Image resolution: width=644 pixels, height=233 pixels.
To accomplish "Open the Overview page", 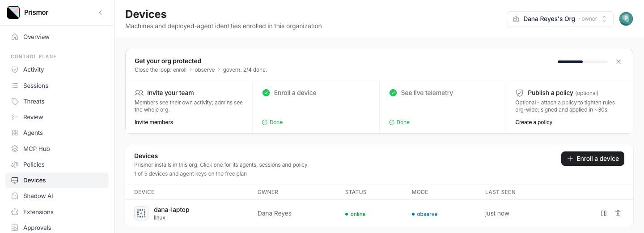I will tap(57, 37).
